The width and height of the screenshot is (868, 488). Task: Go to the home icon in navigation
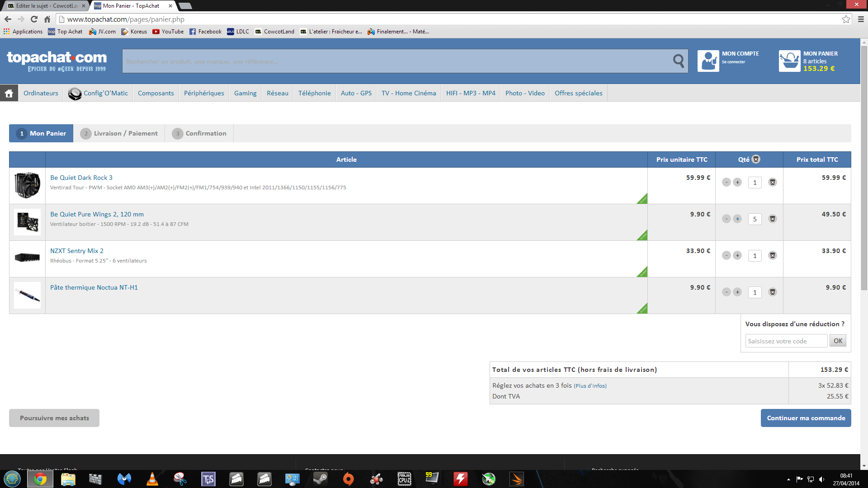click(9, 93)
